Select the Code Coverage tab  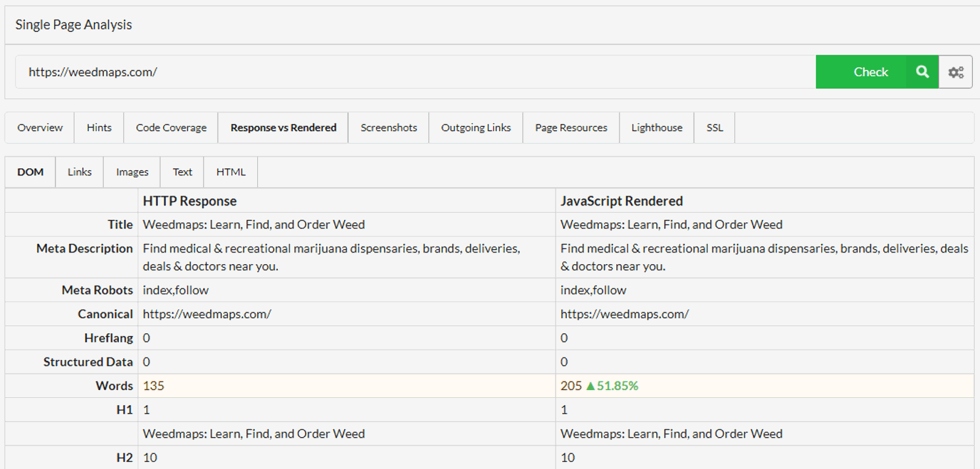pos(170,127)
